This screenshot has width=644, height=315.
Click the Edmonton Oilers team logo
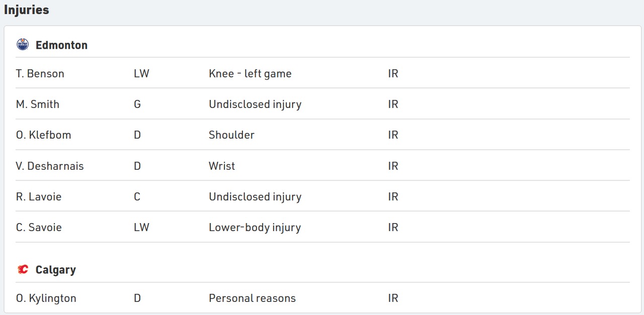coord(23,45)
